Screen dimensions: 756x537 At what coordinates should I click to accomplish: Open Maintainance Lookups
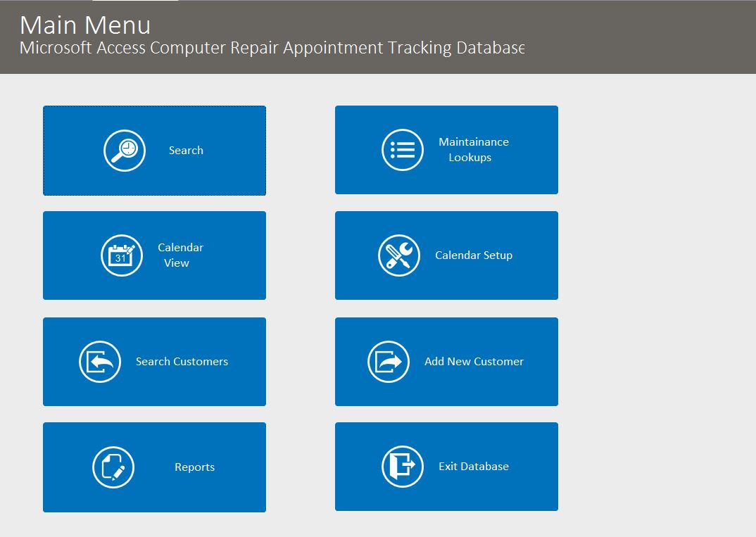pos(473,149)
